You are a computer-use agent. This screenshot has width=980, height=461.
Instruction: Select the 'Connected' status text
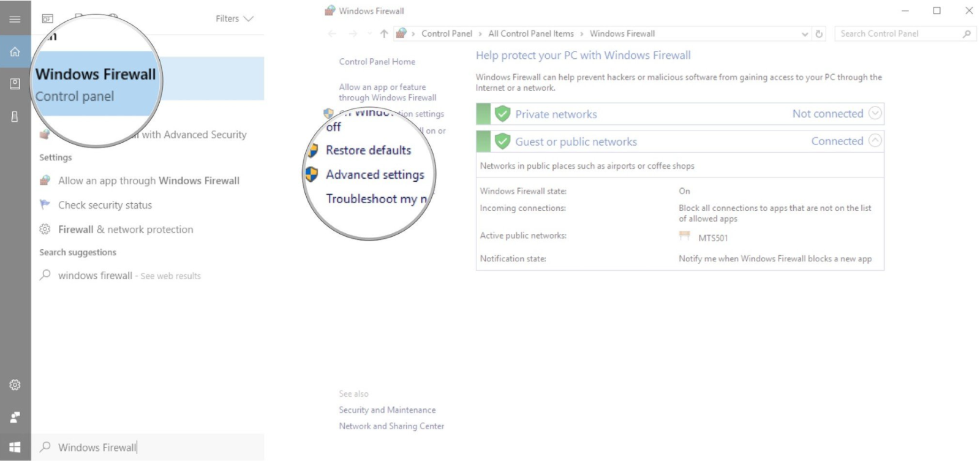tap(837, 141)
